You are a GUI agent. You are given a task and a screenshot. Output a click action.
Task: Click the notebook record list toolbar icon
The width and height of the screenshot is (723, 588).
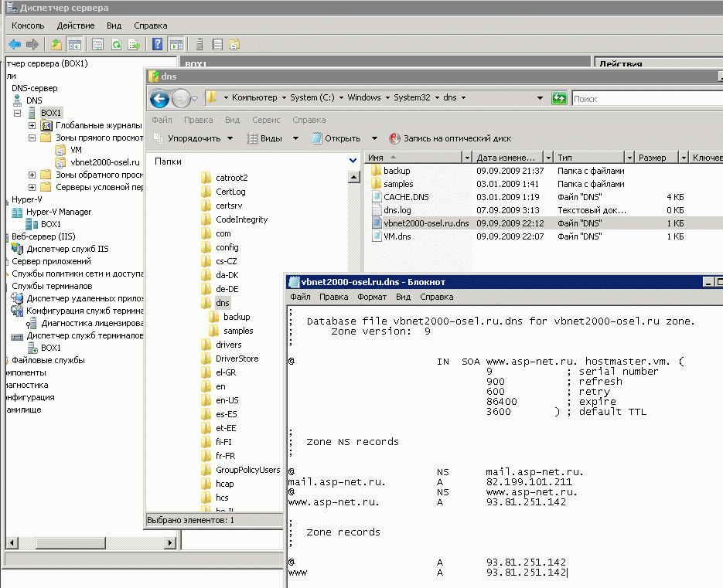pos(217,45)
